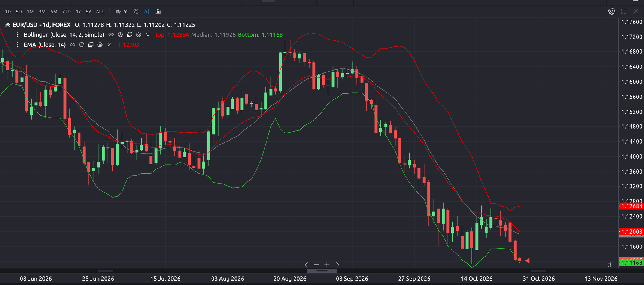Image resolution: width=644 pixels, height=285 pixels.
Task: Switch to the YTD range
Action: [x=66, y=12]
